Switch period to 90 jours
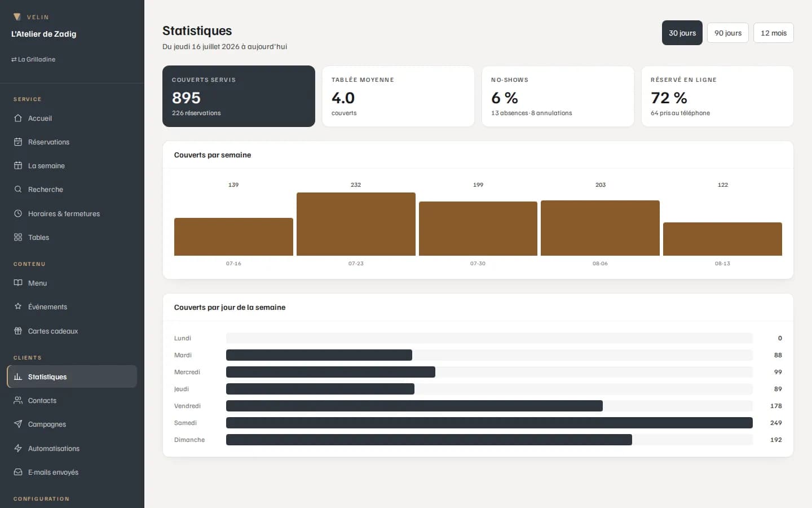 coord(728,33)
